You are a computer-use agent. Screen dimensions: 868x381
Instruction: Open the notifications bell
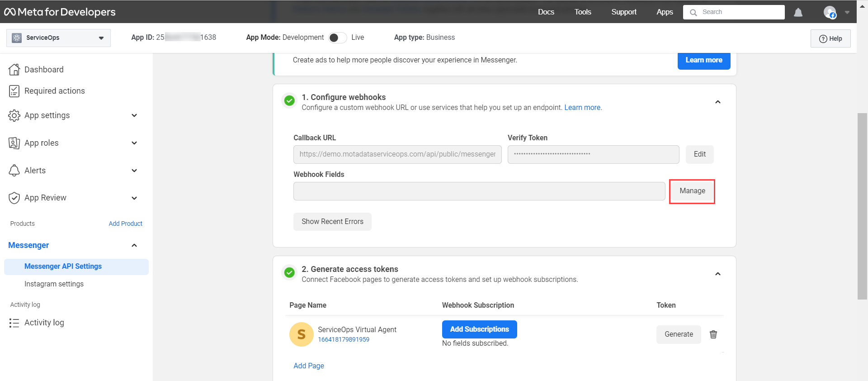tap(798, 12)
